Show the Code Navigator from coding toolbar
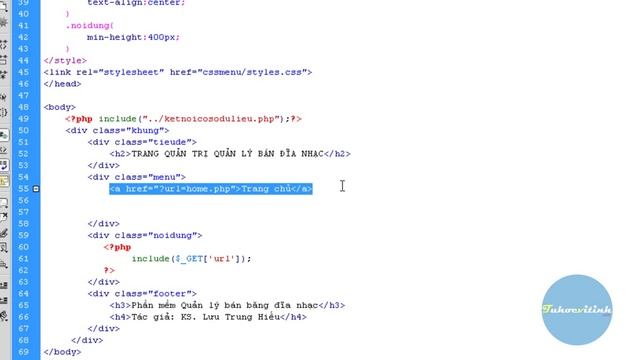 (x=4, y=22)
